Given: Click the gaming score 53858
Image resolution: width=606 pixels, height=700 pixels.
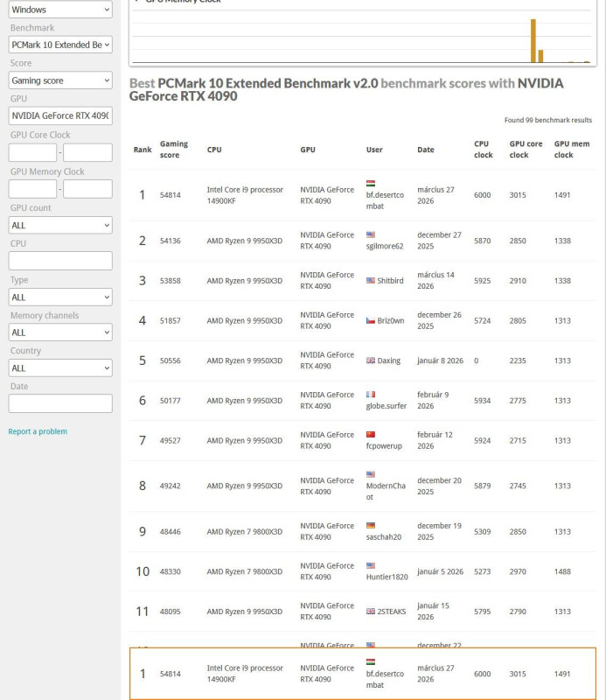Looking at the screenshot, I should 170,280.
